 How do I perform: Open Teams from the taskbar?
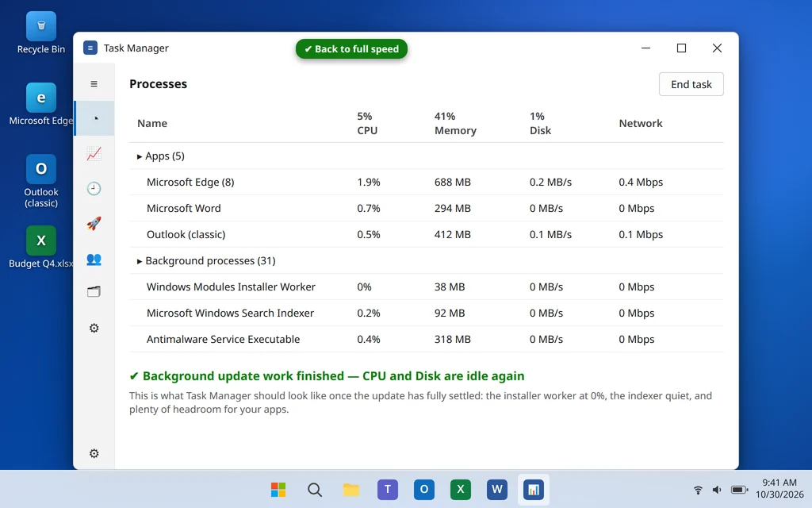(x=387, y=489)
